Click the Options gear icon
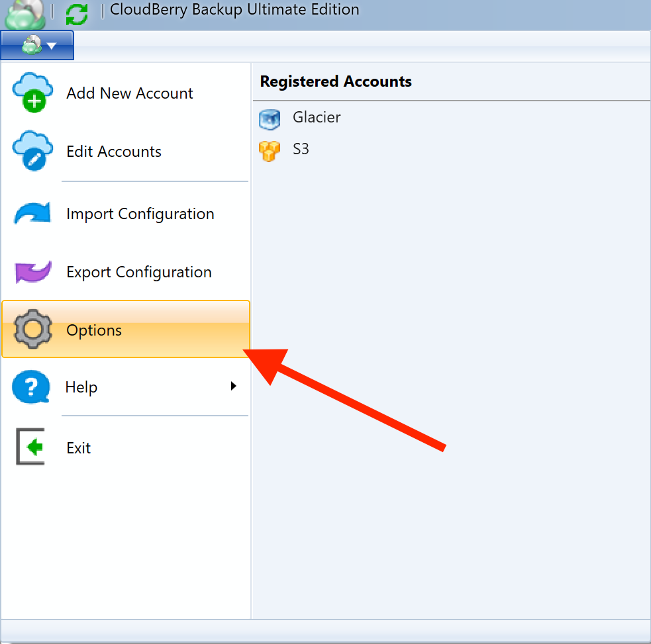Screen dimensions: 651x644 point(33,329)
